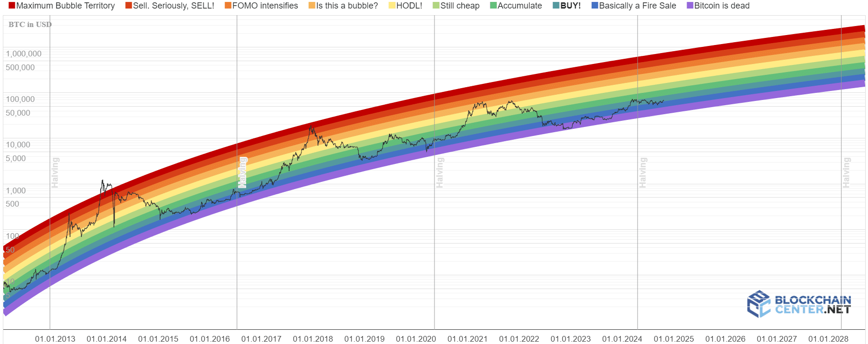This screenshot has height=344, width=868.
Task: Click the 01.01.2024 x-axis date
Action: point(623,339)
